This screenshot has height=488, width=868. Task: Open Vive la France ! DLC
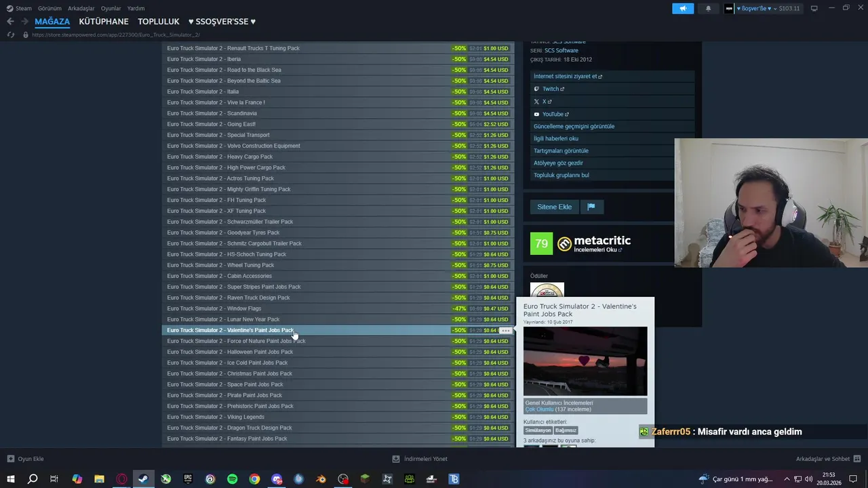(x=338, y=102)
